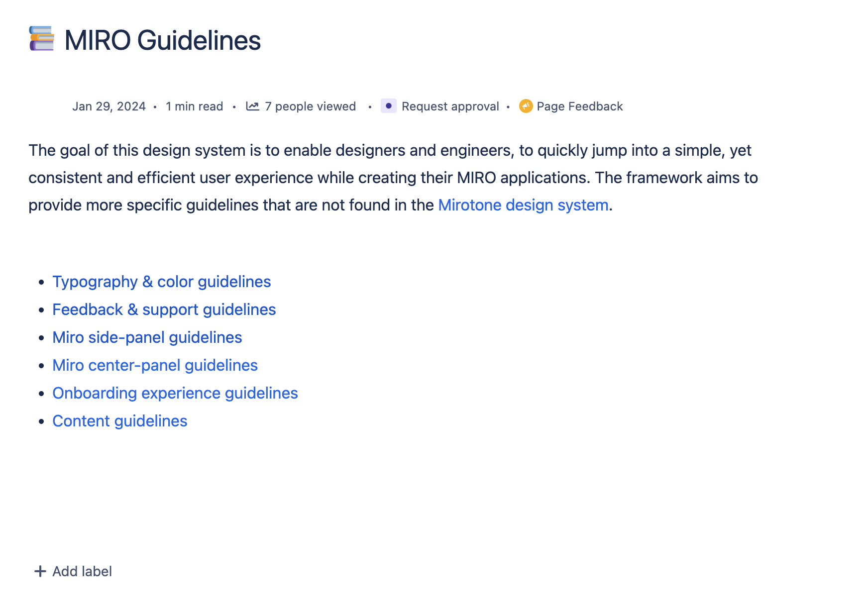Click the plus icon next to Add label
Image resolution: width=868 pixels, height=612 pixels.
40,571
